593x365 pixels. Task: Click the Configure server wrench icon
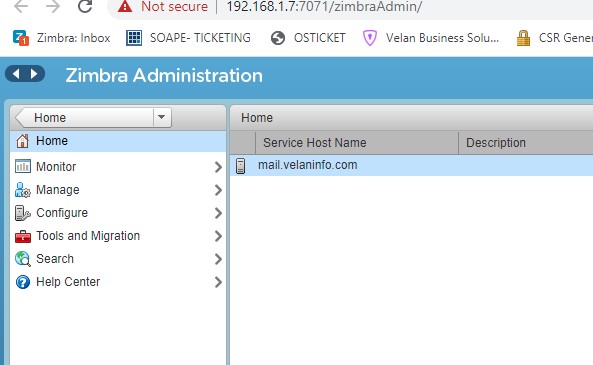[x=22, y=213]
